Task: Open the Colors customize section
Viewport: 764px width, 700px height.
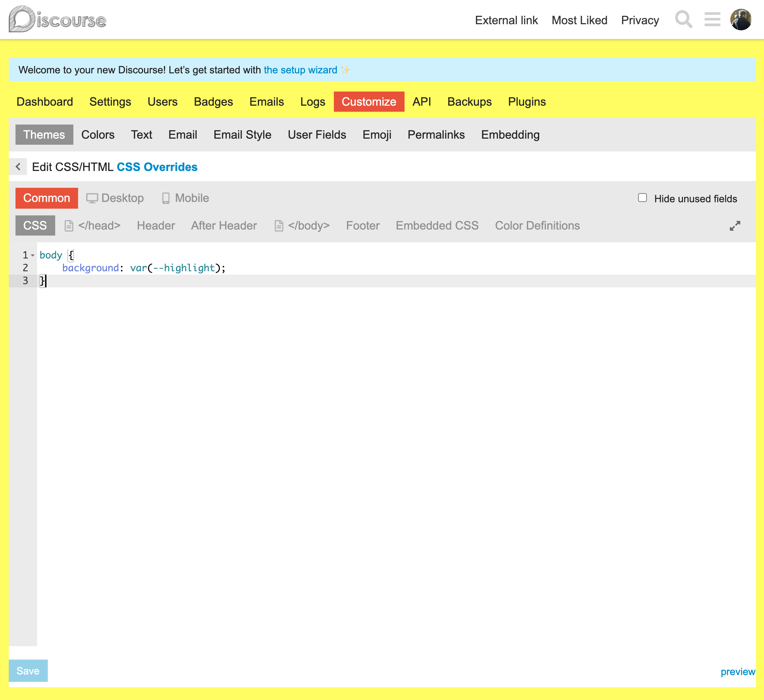Action: pos(98,135)
